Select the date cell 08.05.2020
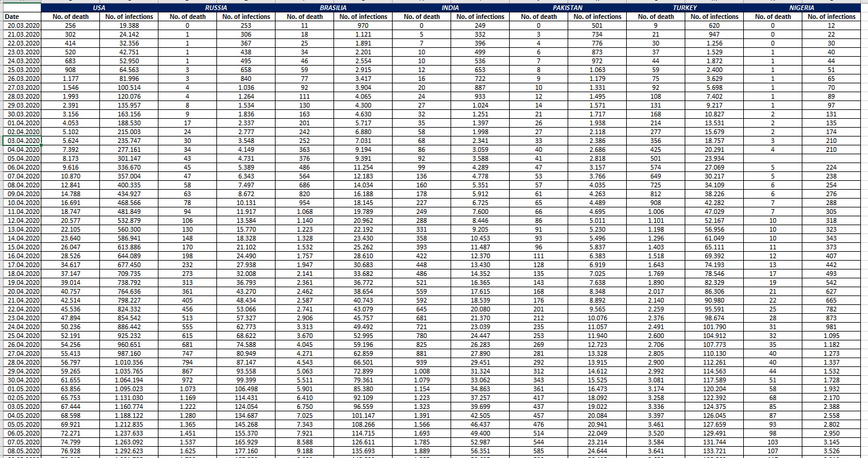Viewport: 868px width, 458px height. point(22,451)
